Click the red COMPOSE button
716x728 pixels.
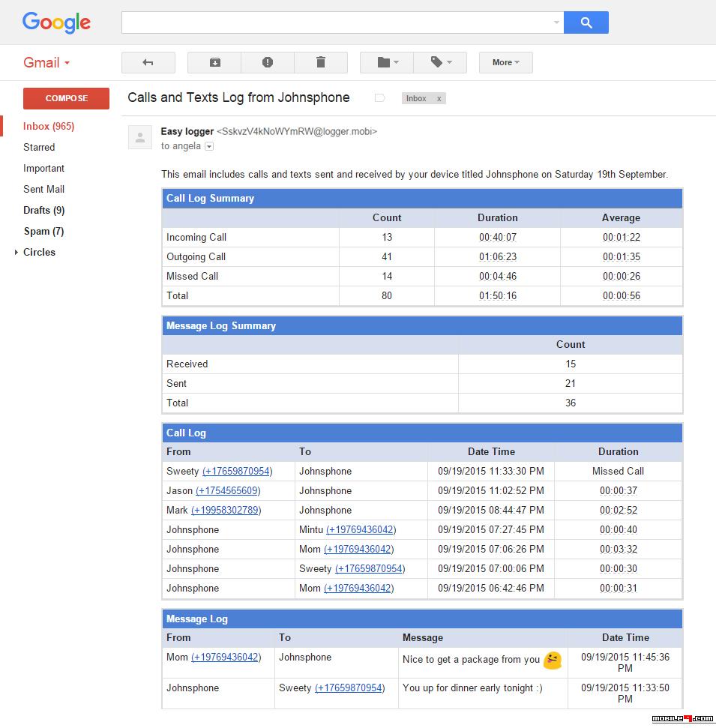tap(66, 98)
